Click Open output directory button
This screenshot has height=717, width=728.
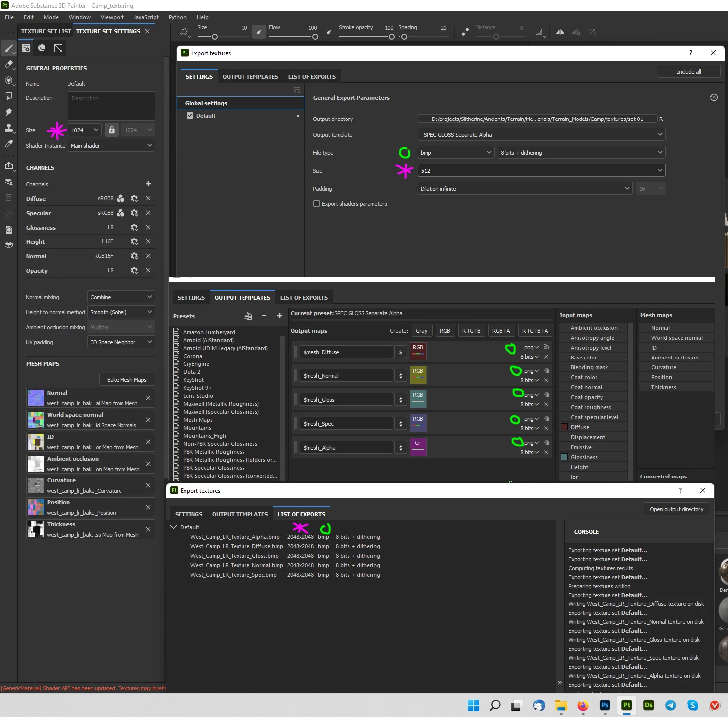click(x=677, y=509)
